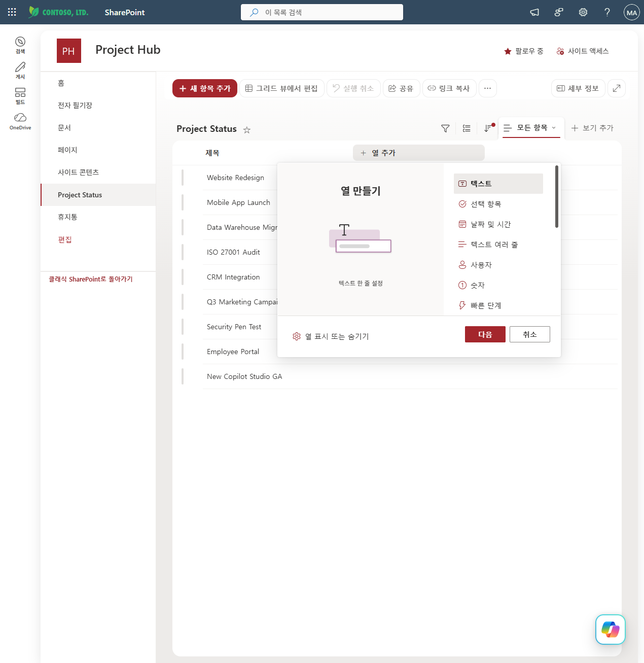Open the Copilot floating button

[610, 630]
